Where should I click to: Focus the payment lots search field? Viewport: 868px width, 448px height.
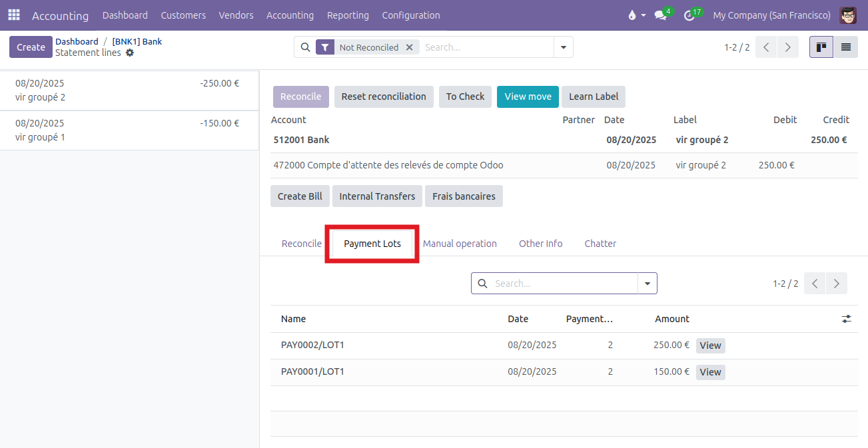[x=564, y=284]
